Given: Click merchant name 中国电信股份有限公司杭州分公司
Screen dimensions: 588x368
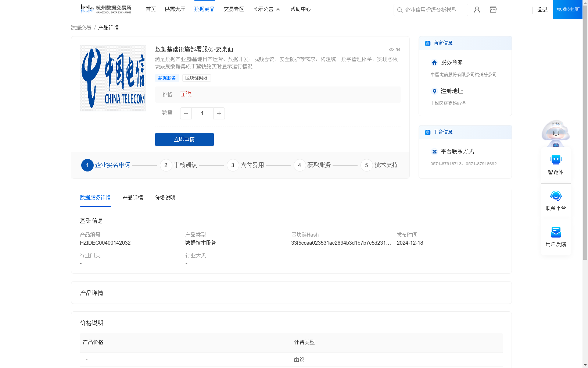Looking at the screenshot, I should tap(463, 75).
